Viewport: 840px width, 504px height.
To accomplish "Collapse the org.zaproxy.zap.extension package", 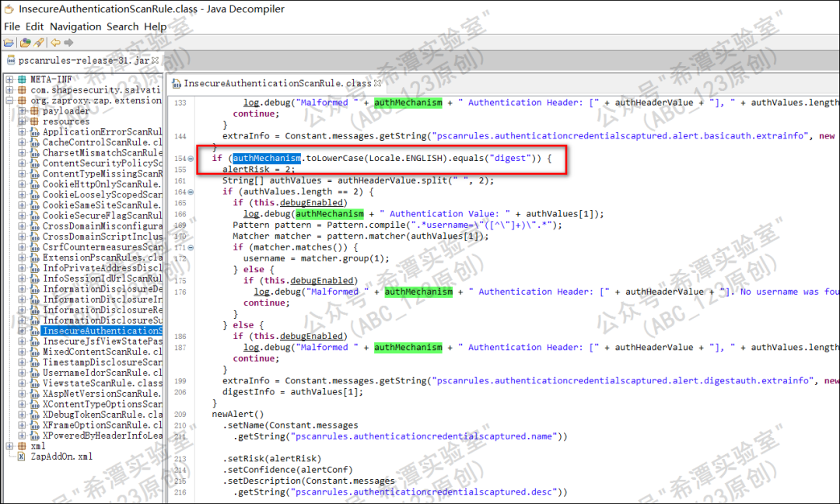I will pos(9,100).
